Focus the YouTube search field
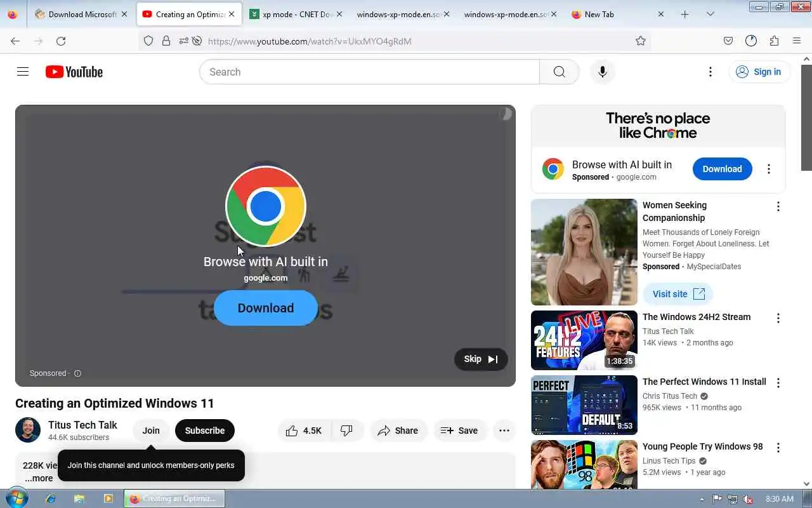Viewport: 812px width, 508px height. point(369,72)
